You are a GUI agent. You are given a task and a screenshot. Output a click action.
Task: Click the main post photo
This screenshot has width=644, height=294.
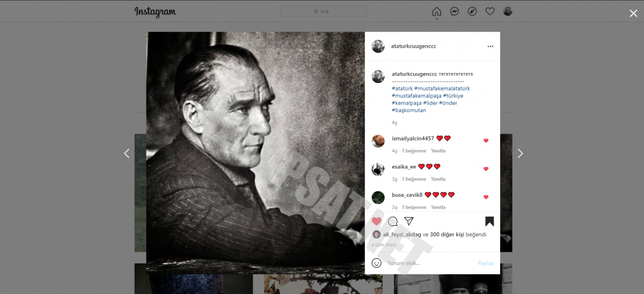click(x=255, y=153)
